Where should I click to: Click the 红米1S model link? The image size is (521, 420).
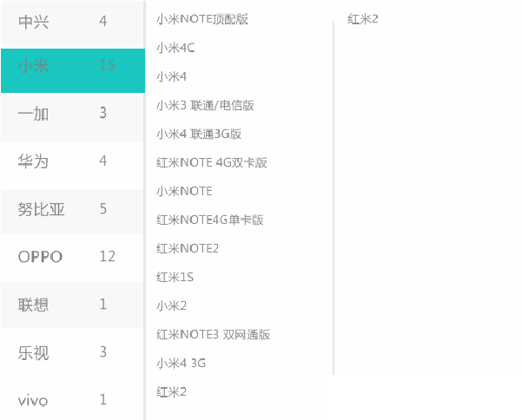point(175,277)
